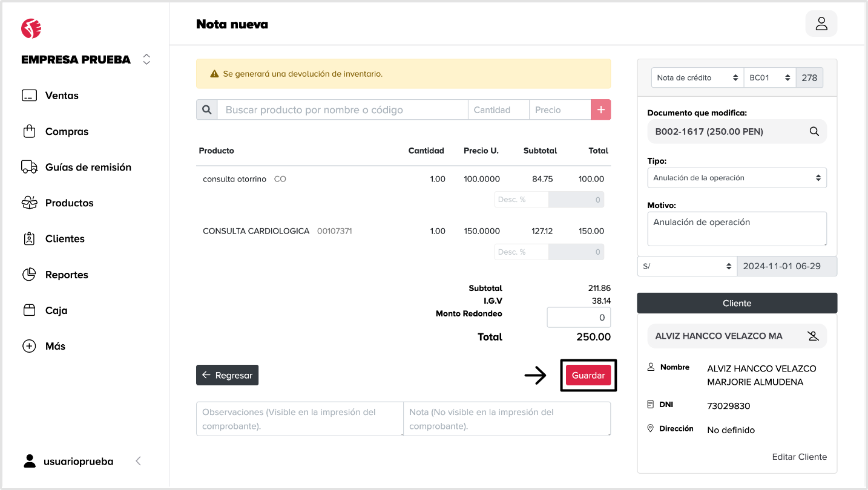868x490 pixels.
Task: Click the user profile icon at top right
Action: pyautogui.click(x=821, y=24)
